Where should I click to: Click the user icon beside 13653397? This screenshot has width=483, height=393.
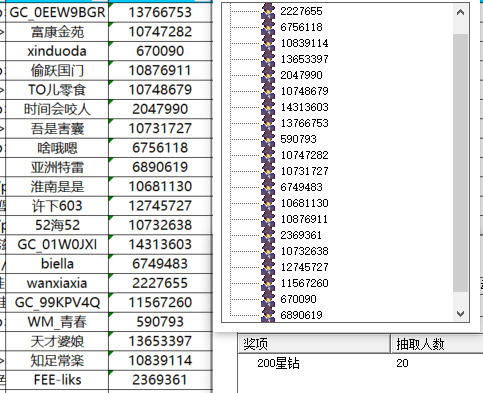[268, 59]
